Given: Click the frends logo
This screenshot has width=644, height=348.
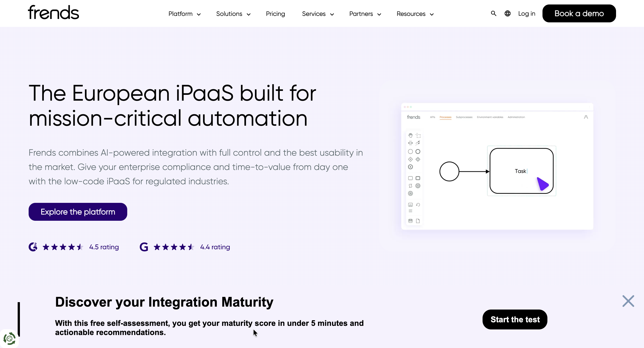Looking at the screenshot, I should pos(53,13).
